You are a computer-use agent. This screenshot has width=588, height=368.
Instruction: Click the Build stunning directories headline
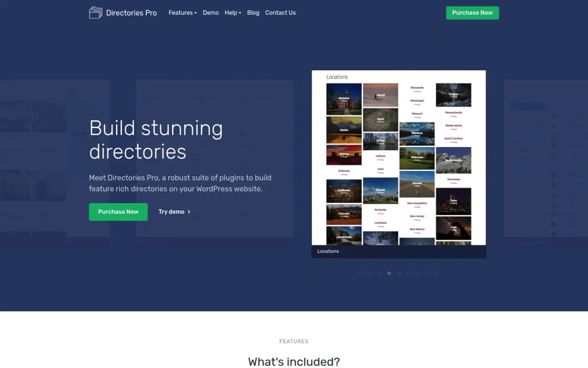pos(156,140)
